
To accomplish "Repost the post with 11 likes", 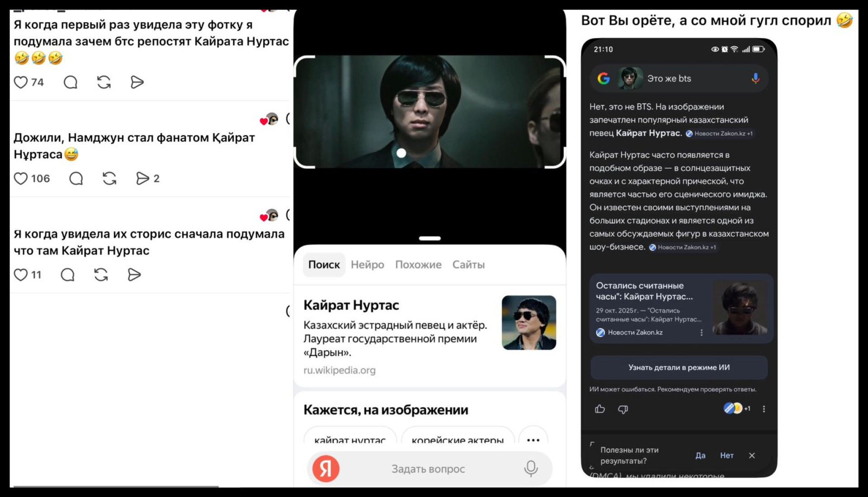I will point(101,275).
